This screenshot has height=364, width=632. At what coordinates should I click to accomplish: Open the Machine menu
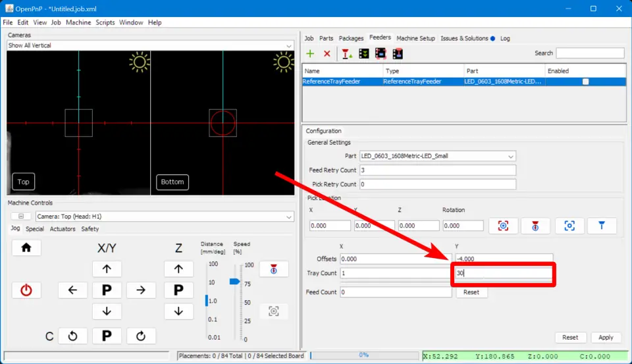(78, 22)
